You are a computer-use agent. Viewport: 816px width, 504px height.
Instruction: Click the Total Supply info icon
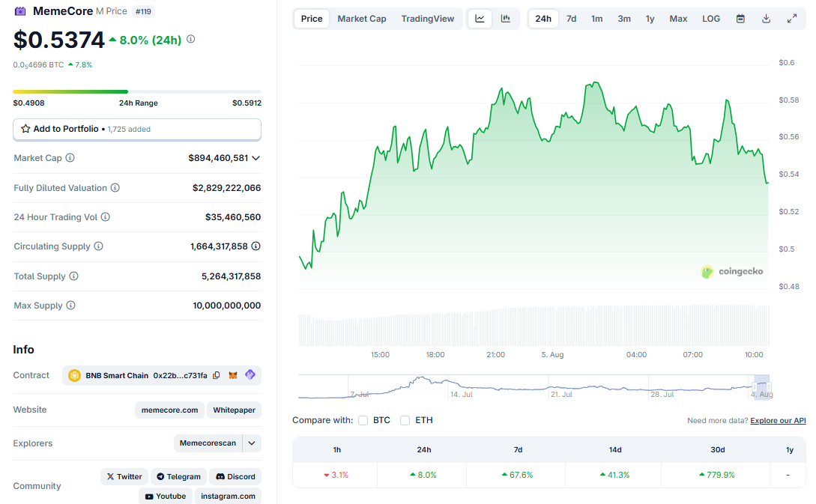74,276
